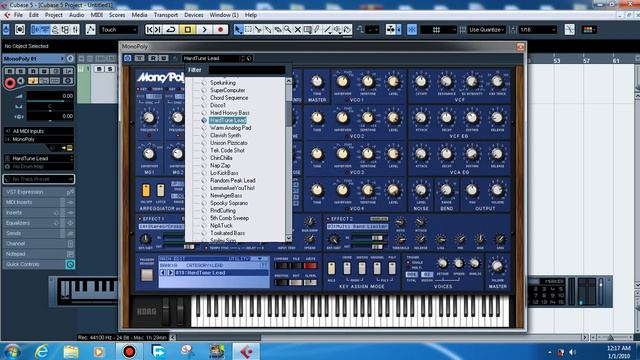
Task: Select the Warm Analog Pad preset
Action: point(231,128)
